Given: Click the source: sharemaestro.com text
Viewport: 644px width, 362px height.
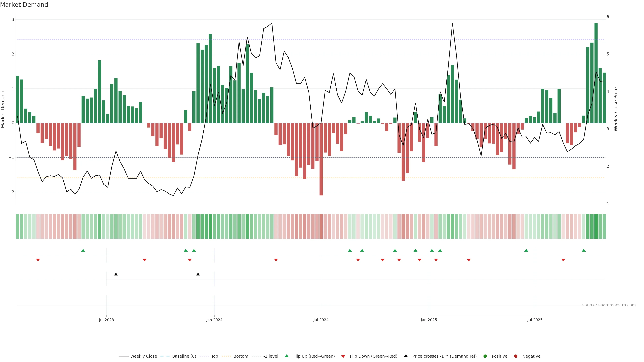Looking at the screenshot, I should tap(609, 305).
